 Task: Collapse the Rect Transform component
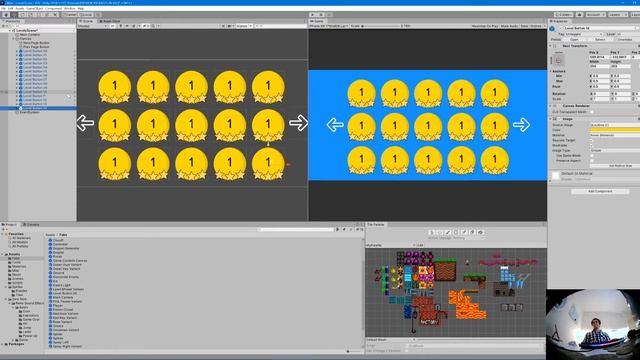click(x=551, y=46)
